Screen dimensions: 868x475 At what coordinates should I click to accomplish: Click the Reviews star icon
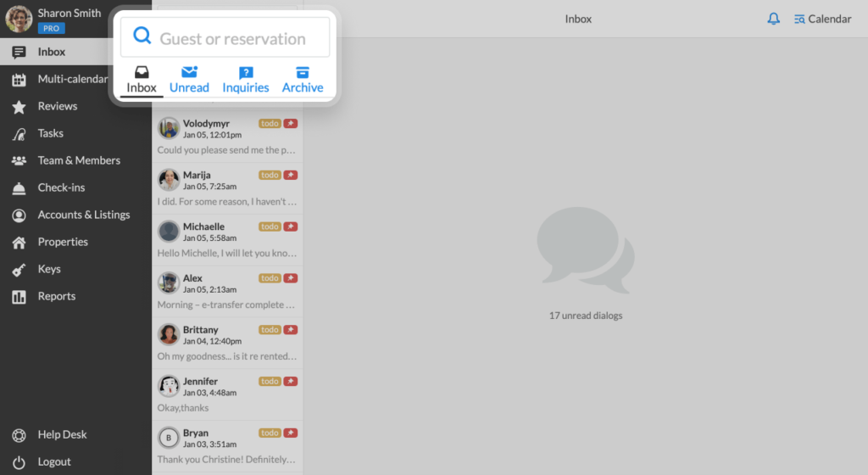(19, 107)
